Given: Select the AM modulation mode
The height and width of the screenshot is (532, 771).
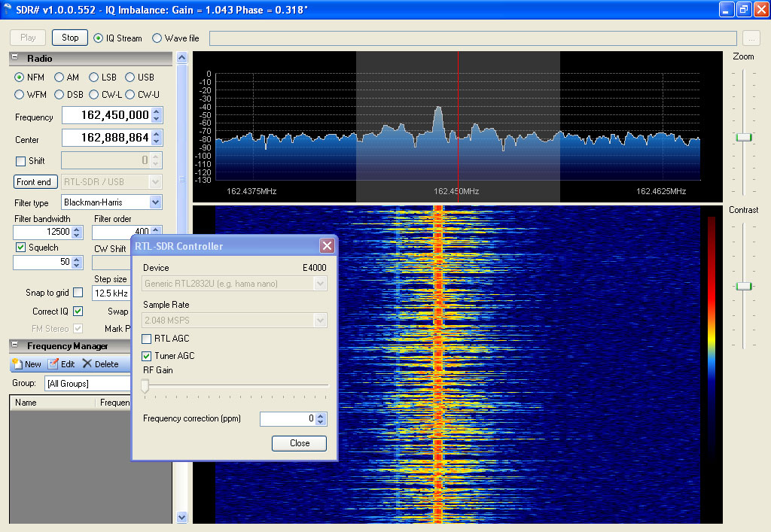Looking at the screenshot, I should click(60, 77).
